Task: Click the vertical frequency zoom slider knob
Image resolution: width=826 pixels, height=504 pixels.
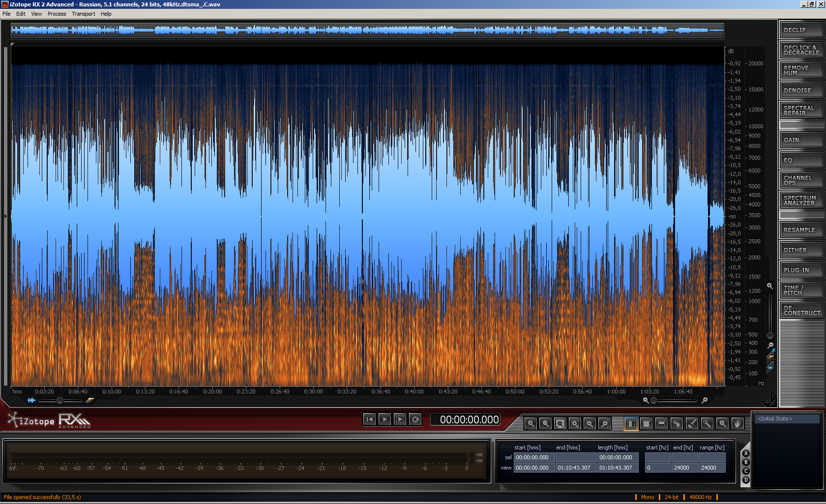Action: (770, 336)
